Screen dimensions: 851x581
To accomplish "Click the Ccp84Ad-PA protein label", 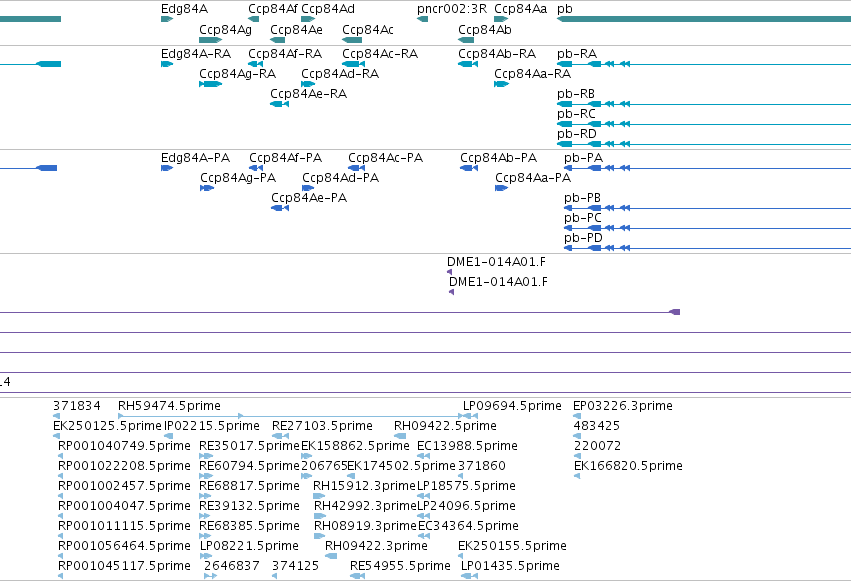I will click(x=340, y=178).
